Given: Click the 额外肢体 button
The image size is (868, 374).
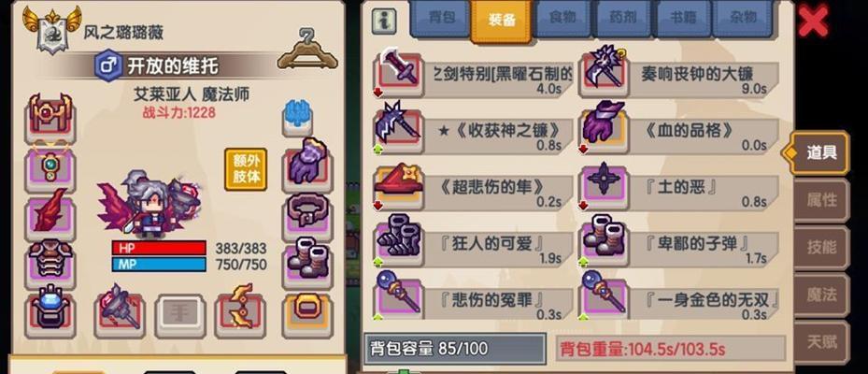Looking at the screenshot, I should click(246, 169).
